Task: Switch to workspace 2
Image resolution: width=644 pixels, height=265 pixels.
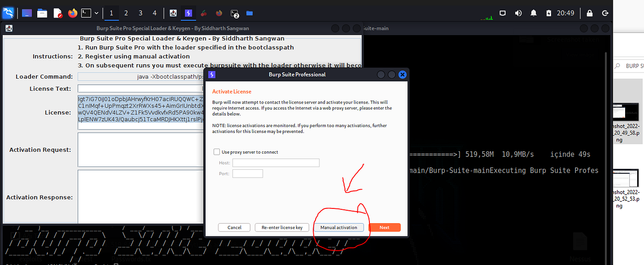Action: coord(126,13)
